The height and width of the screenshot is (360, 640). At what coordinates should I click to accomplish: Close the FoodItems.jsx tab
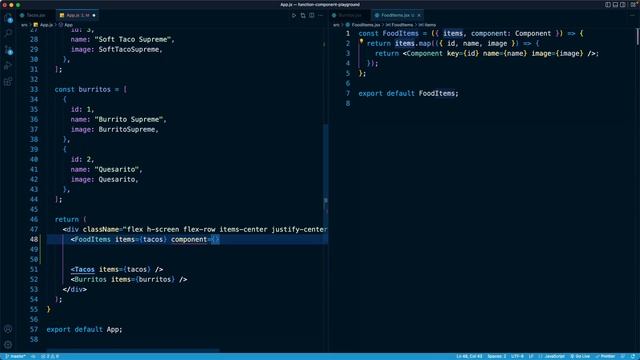point(419,16)
